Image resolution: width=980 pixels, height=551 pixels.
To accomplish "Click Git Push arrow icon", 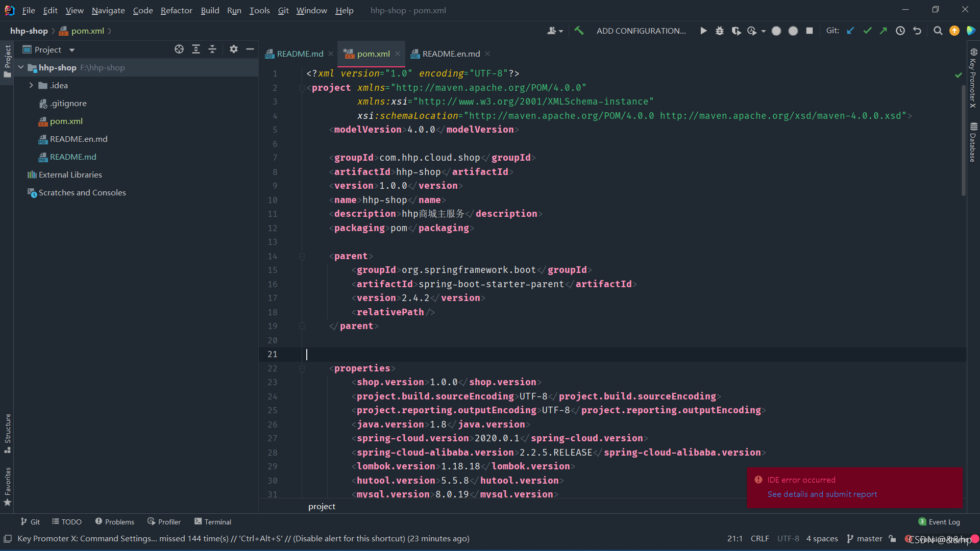I will 884,31.
